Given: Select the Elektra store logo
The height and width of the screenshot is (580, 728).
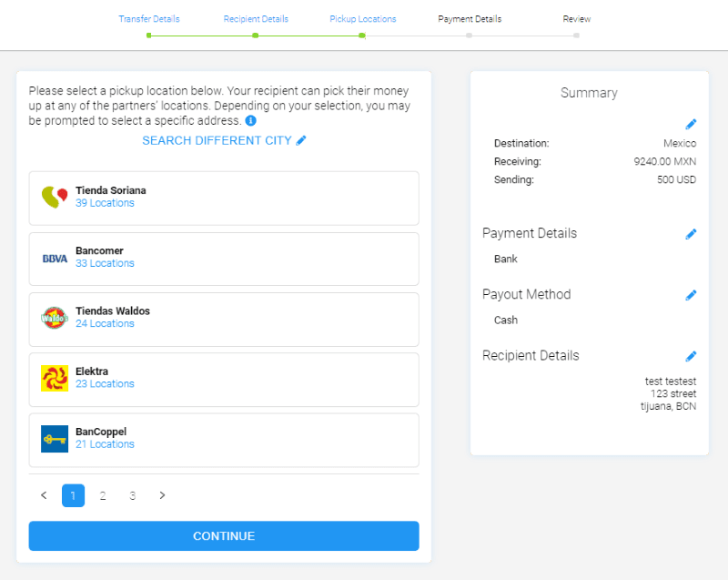Looking at the screenshot, I should click(53, 379).
